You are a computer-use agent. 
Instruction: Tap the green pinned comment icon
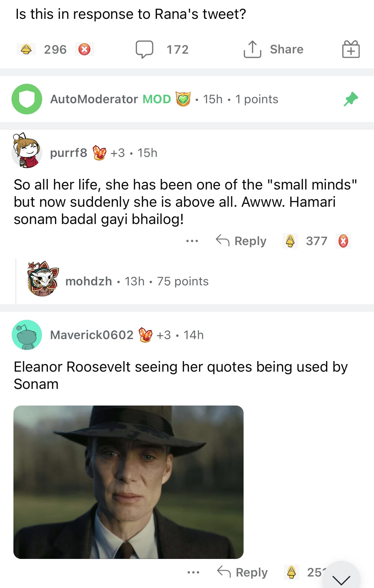[351, 99]
